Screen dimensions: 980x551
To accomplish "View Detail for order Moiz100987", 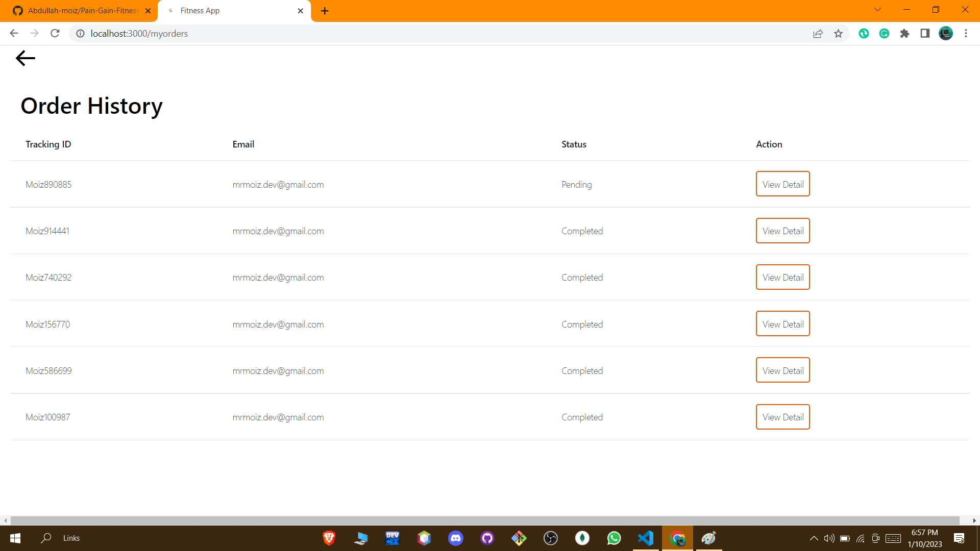I will (x=782, y=417).
